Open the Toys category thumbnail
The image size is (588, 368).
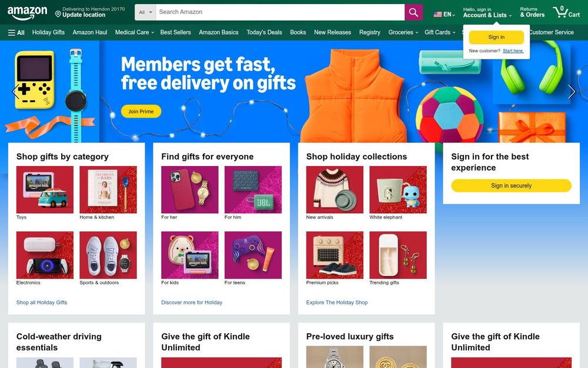(45, 190)
